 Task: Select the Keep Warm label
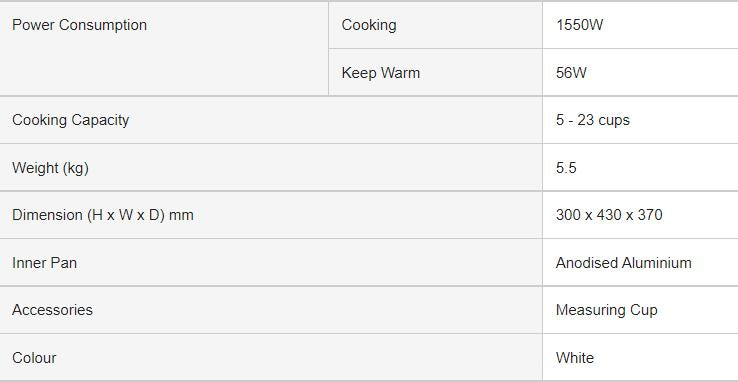[381, 73]
